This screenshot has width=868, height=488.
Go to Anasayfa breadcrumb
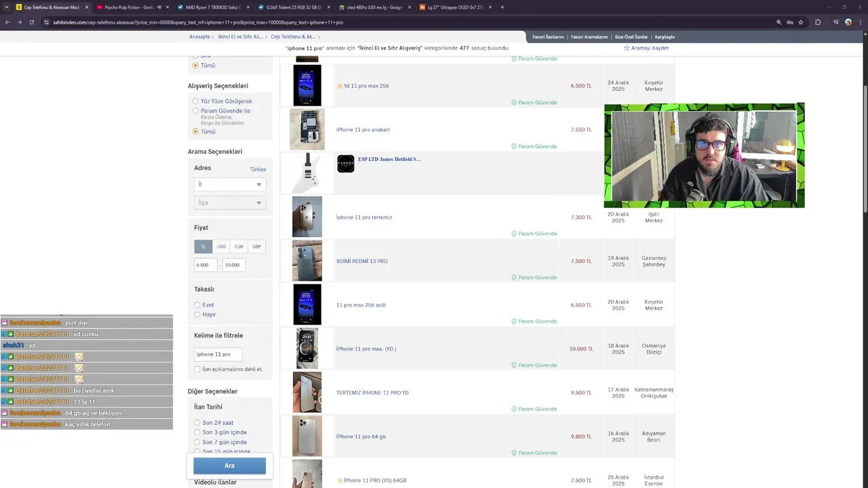(x=199, y=37)
